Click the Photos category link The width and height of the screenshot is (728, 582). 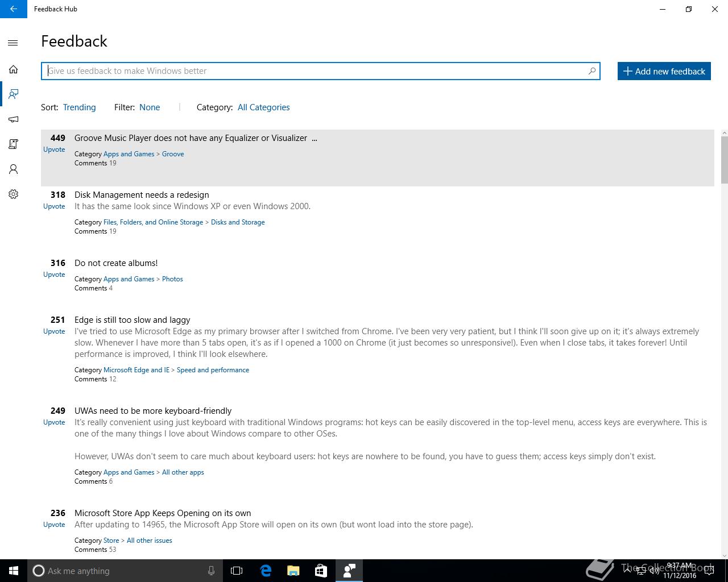click(172, 279)
